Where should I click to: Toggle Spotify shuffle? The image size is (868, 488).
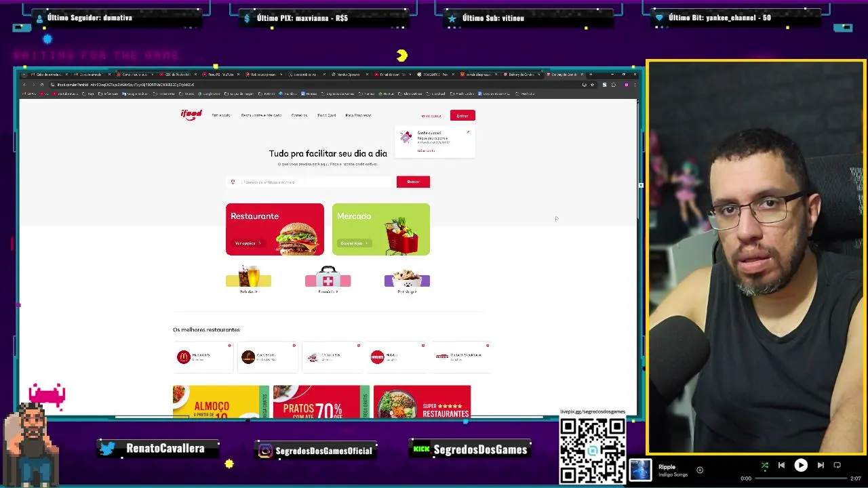tap(765, 465)
